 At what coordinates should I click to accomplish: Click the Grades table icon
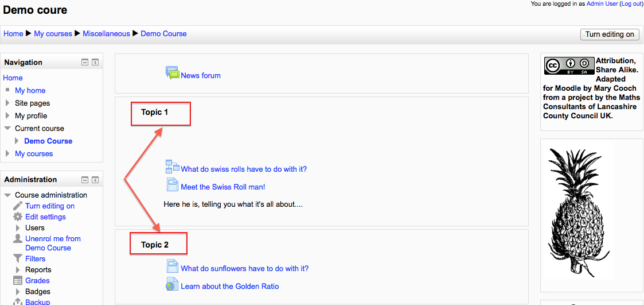[x=18, y=281]
